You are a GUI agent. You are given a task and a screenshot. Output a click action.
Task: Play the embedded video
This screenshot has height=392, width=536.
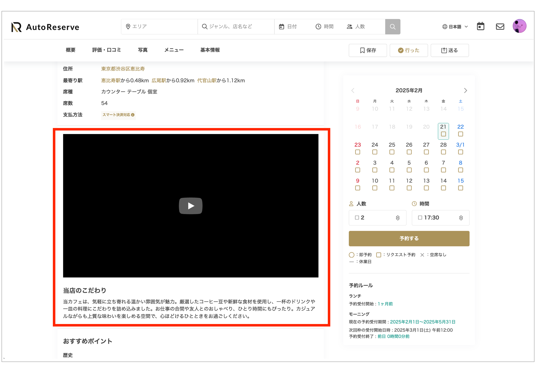tap(190, 206)
